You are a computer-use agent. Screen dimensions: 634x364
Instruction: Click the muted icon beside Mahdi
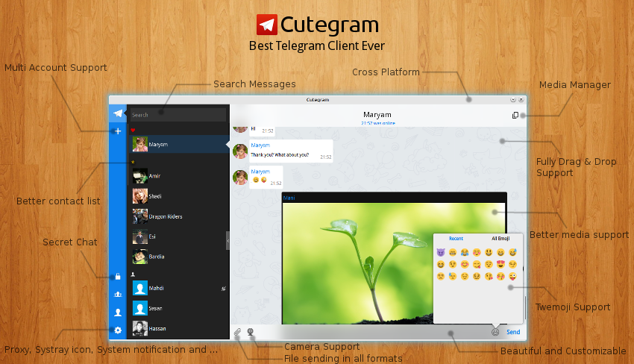(223, 289)
